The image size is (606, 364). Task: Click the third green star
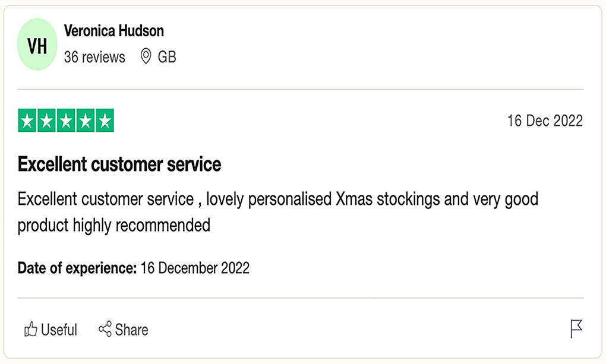click(66, 121)
